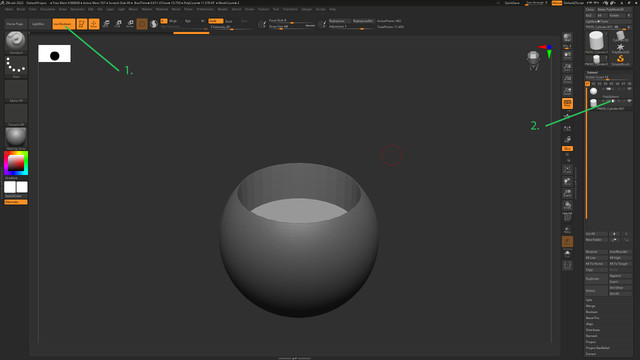Click the BPR render icon
Viewport: 640px width, 360px height.
567,38
